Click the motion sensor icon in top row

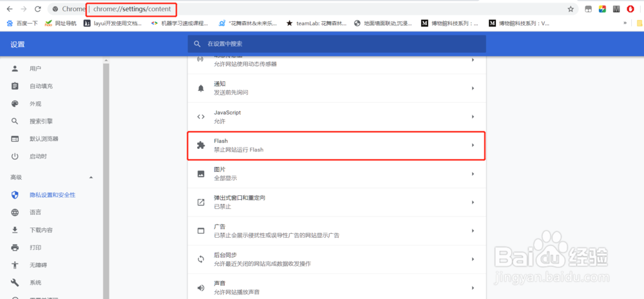(201, 59)
